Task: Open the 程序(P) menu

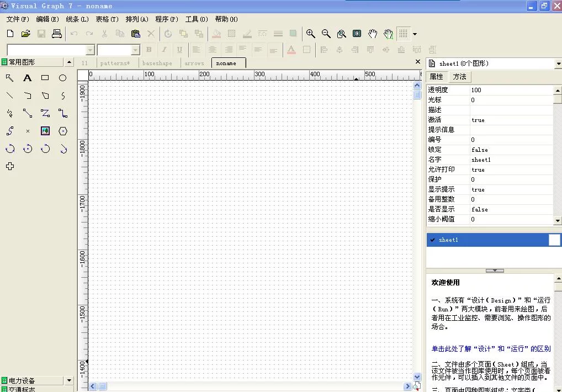Action: click(x=167, y=19)
